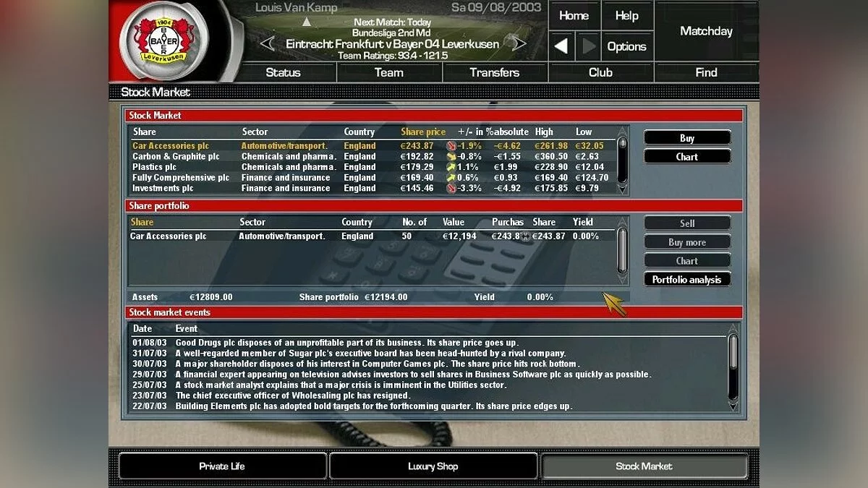The height and width of the screenshot is (488, 868).
Task: Sort stock list by absolute change column
Action: click(510, 132)
